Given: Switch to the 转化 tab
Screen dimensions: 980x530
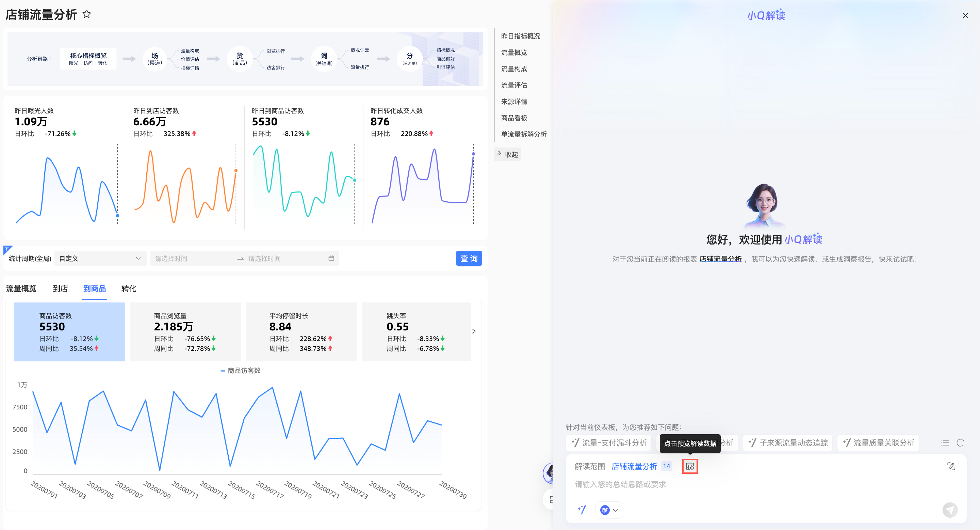Looking at the screenshot, I should coord(129,288).
